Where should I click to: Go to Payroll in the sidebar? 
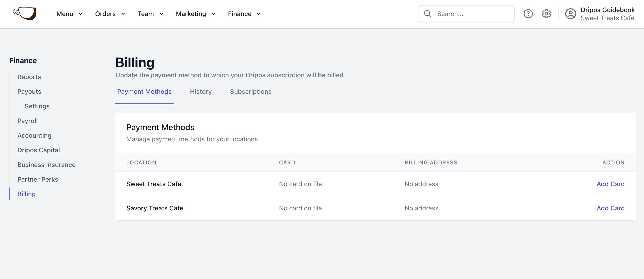click(x=27, y=121)
